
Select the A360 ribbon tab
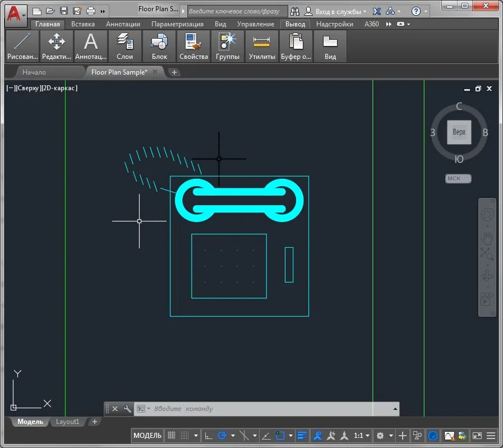(371, 24)
